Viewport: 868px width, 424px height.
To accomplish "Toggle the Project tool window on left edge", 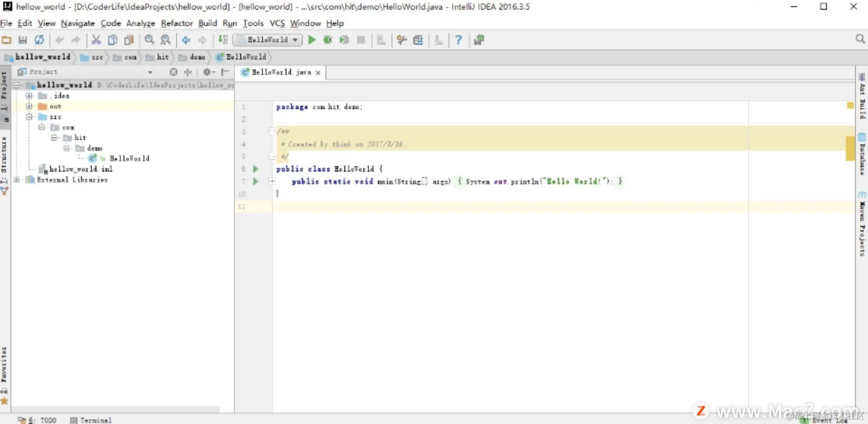I will coord(4,97).
